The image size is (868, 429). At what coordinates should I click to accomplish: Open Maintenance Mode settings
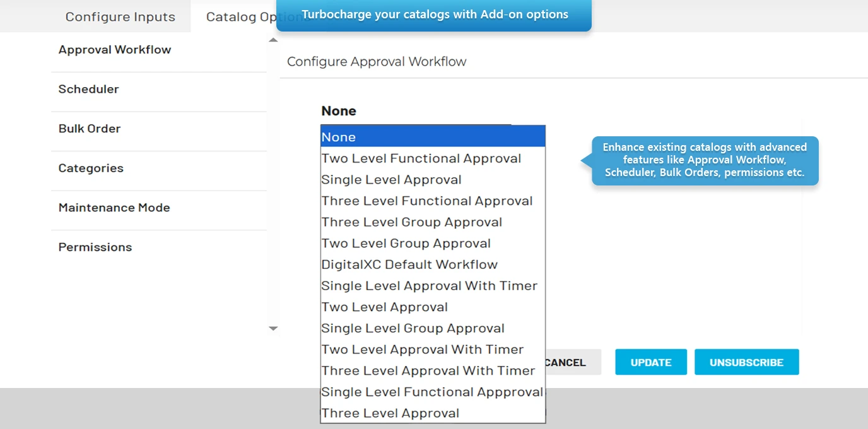tap(114, 208)
